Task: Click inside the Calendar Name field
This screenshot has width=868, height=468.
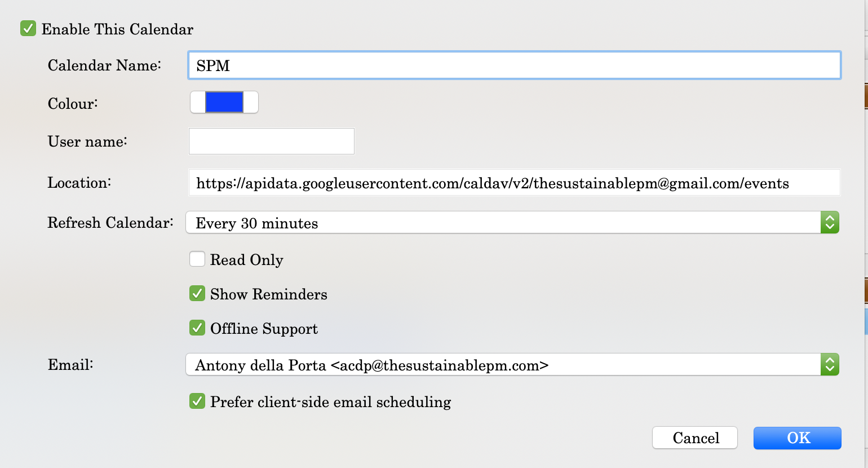Action: (x=507, y=65)
